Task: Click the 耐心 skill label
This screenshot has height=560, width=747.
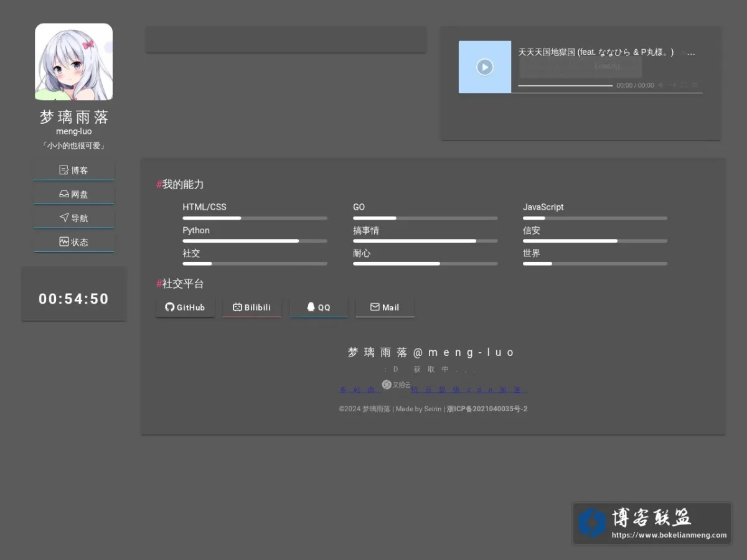Action: tap(362, 253)
